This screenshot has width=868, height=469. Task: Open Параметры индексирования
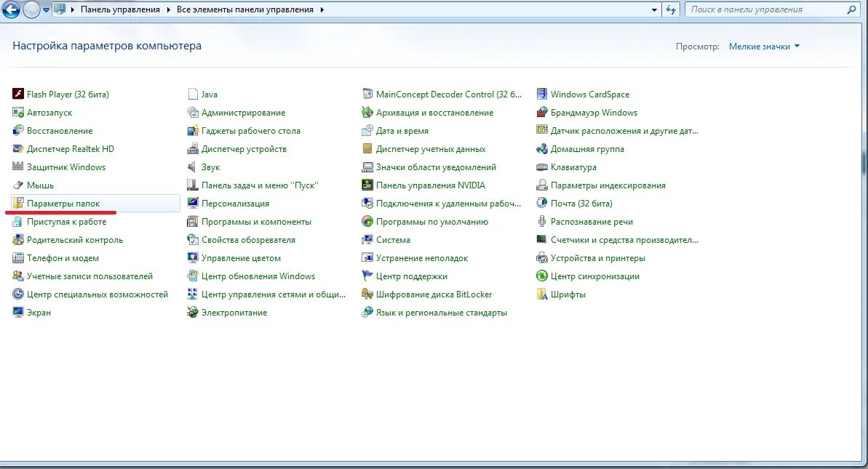[608, 185]
